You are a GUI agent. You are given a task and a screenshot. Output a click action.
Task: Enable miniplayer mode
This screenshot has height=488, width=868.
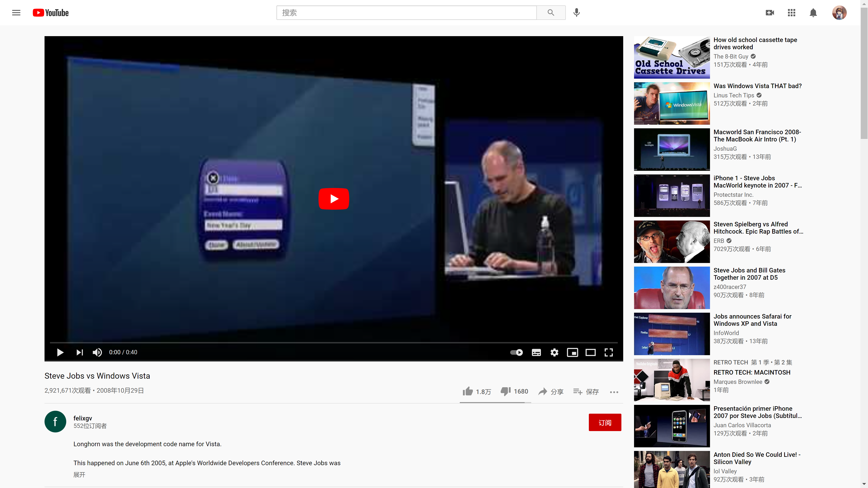tap(572, 352)
